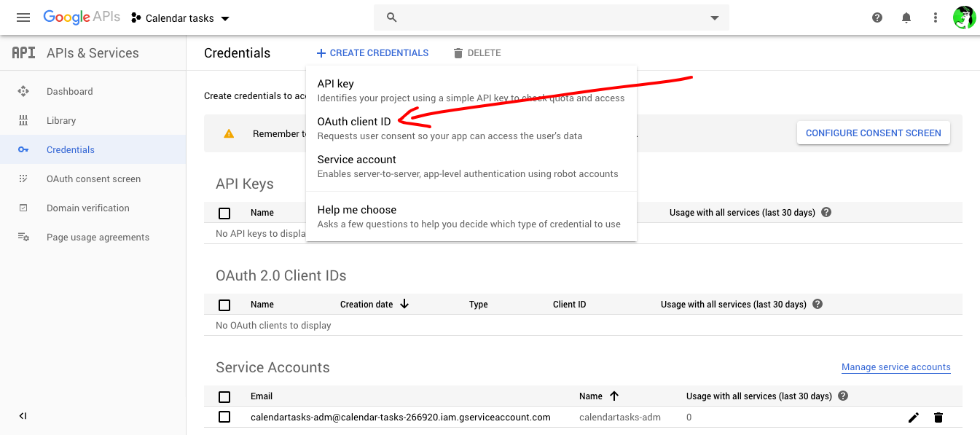Sort OAuth clients by Creation date
The width and height of the screenshot is (980, 435).
pyautogui.click(x=375, y=305)
